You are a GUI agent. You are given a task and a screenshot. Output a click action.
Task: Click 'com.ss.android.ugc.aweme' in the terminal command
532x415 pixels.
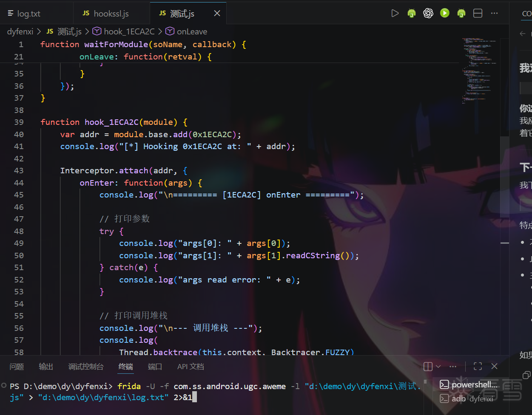230,386
